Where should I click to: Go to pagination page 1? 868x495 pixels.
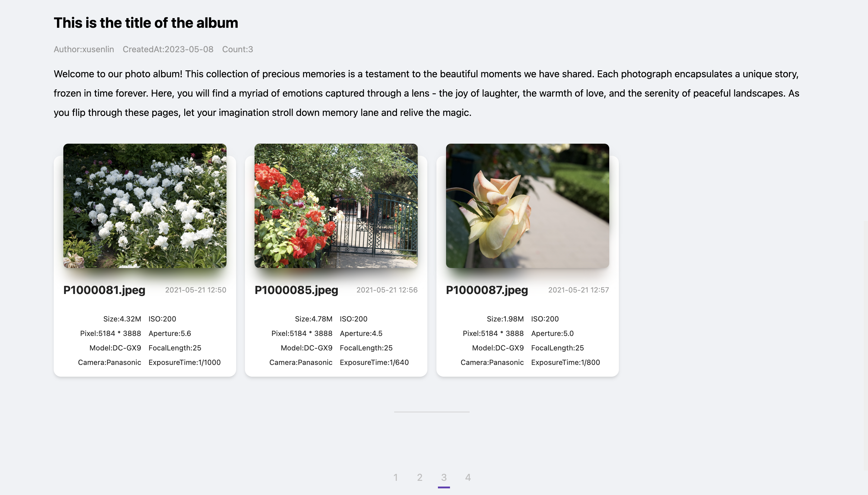[395, 477]
